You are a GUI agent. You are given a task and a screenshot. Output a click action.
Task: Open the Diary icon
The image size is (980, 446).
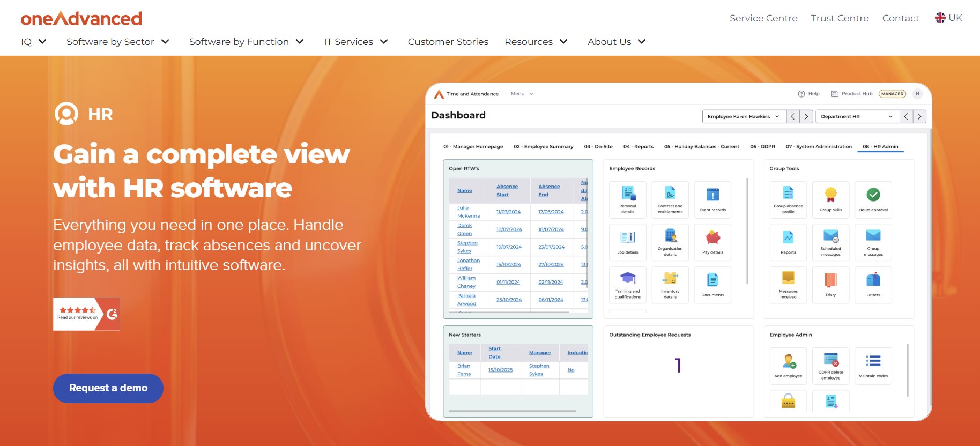pyautogui.click(x=830, y=285)
